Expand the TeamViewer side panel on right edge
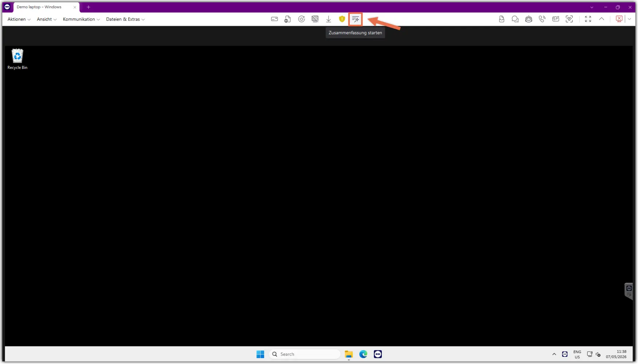 coord(629,291)
